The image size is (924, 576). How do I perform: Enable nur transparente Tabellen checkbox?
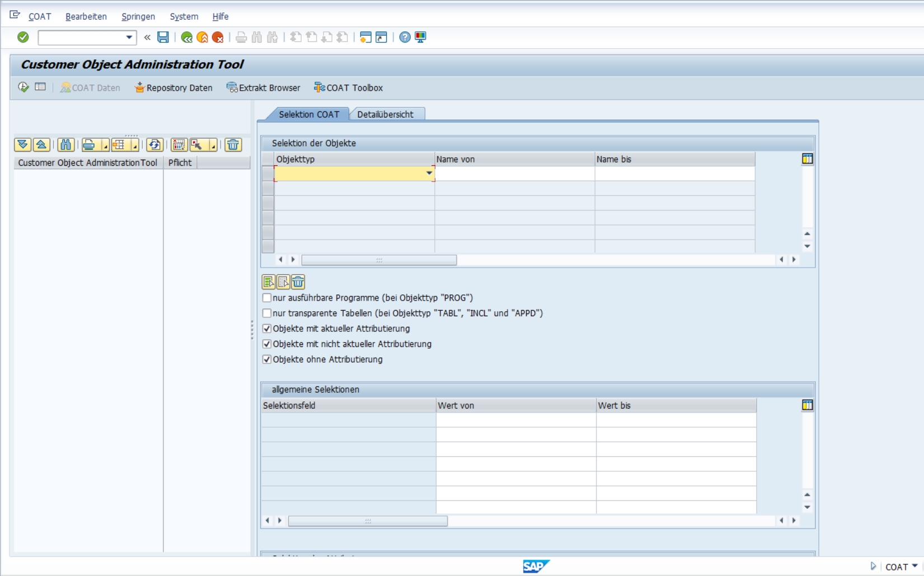tap(267, 313)
